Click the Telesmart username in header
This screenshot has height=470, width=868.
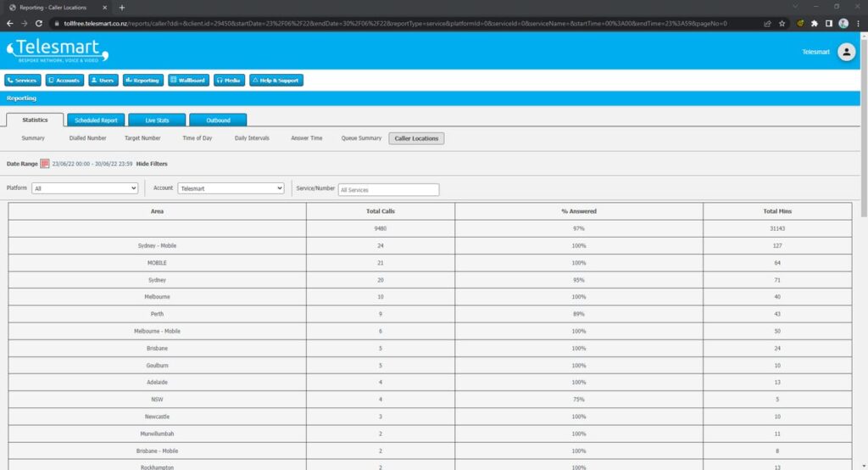pos(816,52)
